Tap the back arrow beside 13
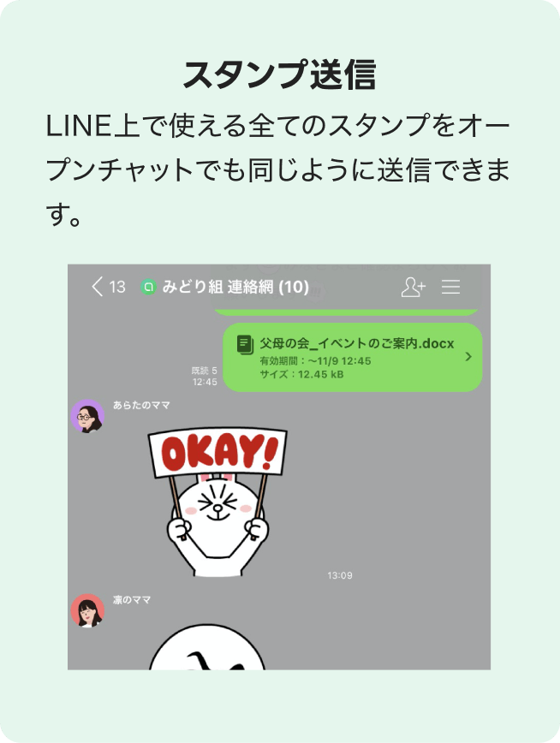 coord(98,287)
